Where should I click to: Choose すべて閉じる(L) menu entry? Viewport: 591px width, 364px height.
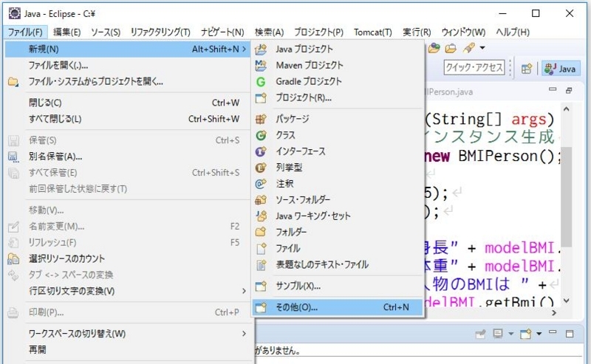tap(128, 119)
